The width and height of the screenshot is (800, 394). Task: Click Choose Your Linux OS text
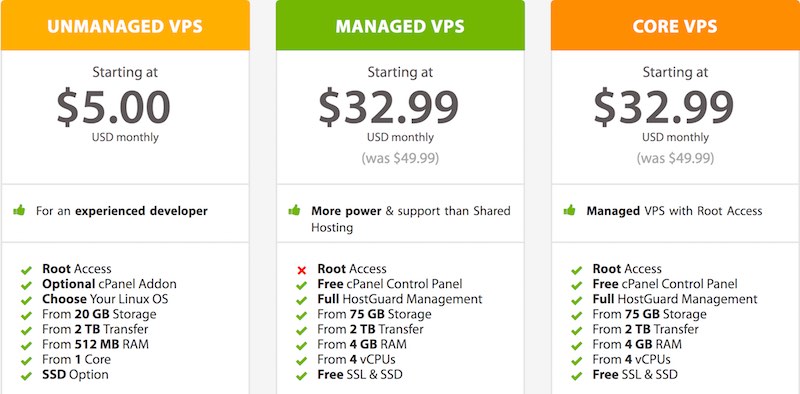point(105,299)
